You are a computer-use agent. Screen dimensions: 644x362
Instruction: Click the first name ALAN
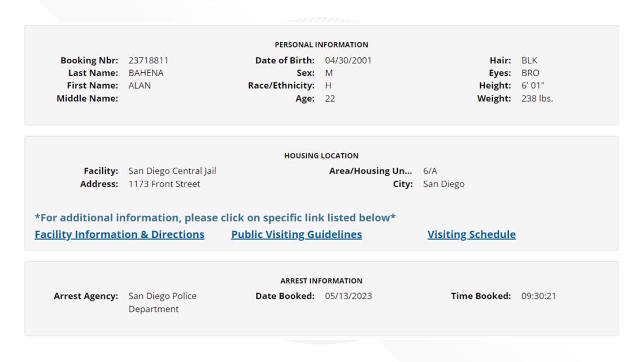click(140, 85)
